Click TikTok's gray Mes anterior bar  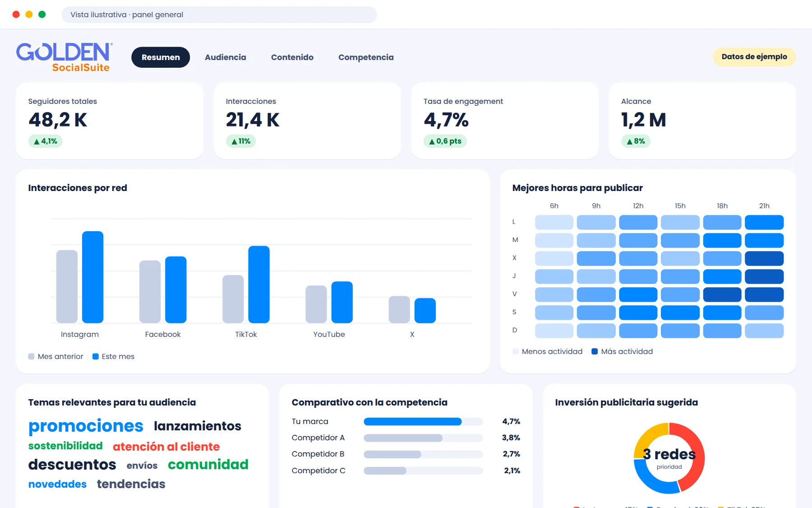pyautogui.click(x=233, y=299)
